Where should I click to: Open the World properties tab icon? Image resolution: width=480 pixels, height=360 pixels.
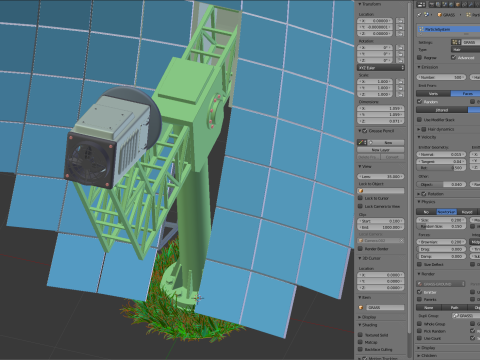click(452, 4)
